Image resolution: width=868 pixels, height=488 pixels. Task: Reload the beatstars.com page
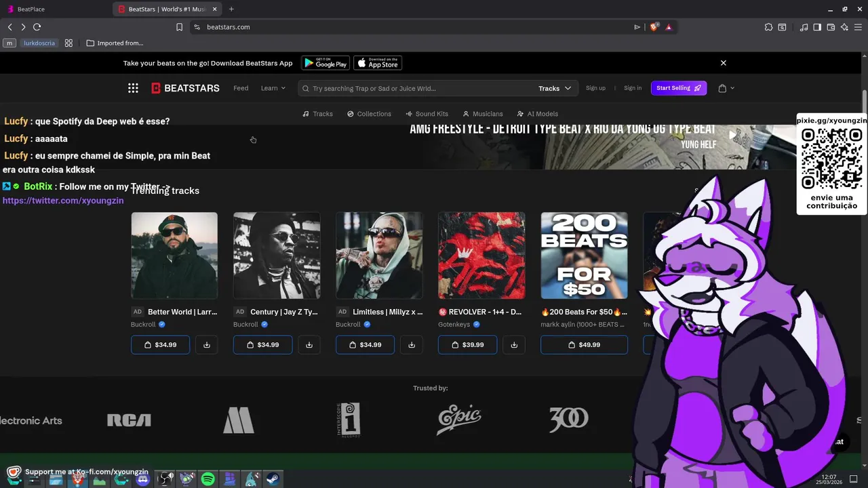pyautogui.click(x=37, y=27)
